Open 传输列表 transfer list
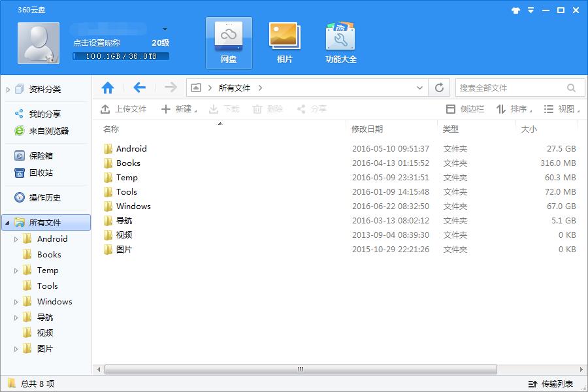The image size is (588, 392). point(551,384)
